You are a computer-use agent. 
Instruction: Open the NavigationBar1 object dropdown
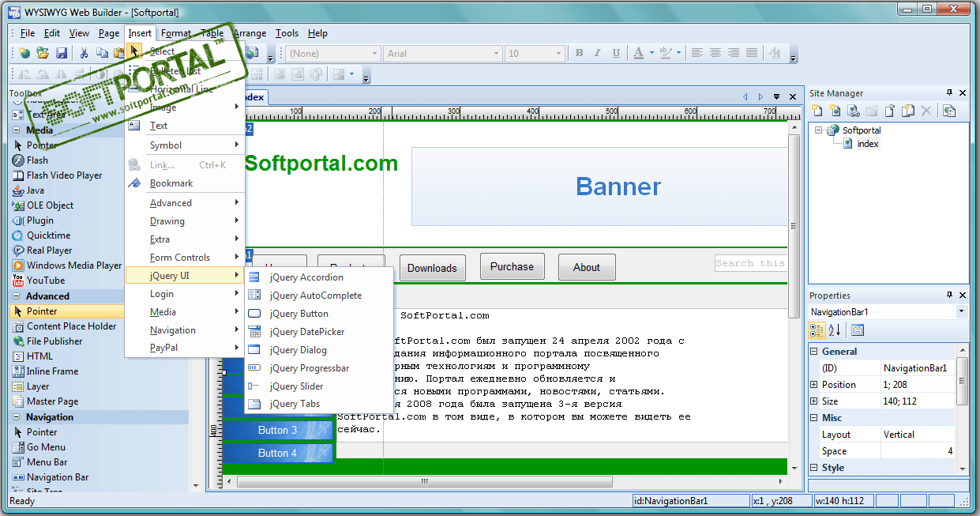(961, 311)
